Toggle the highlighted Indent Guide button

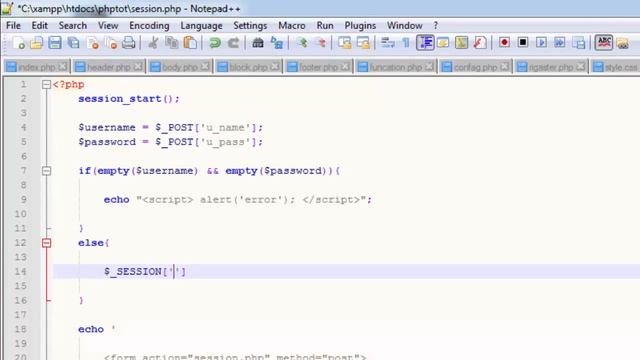point(425,42)
